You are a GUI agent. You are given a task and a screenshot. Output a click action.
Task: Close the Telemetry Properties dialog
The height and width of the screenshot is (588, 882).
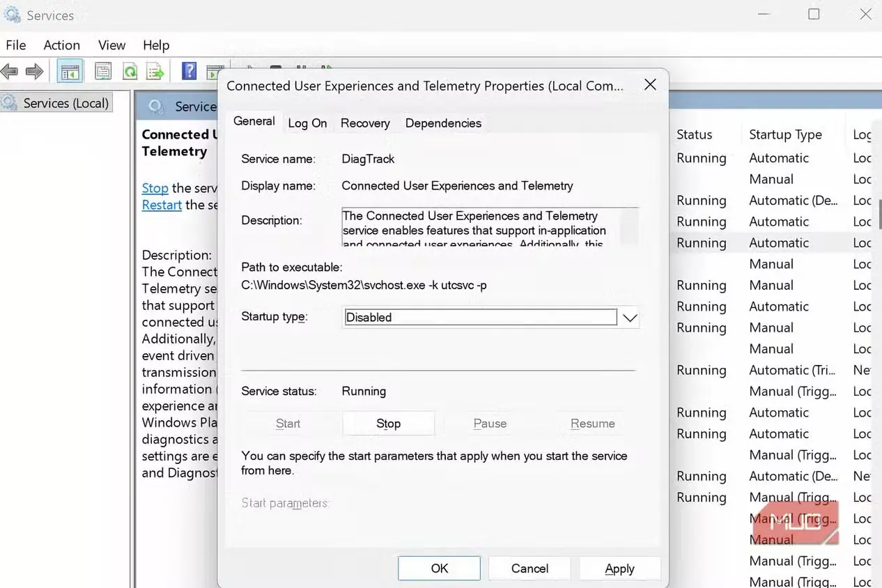click(650, 85)
